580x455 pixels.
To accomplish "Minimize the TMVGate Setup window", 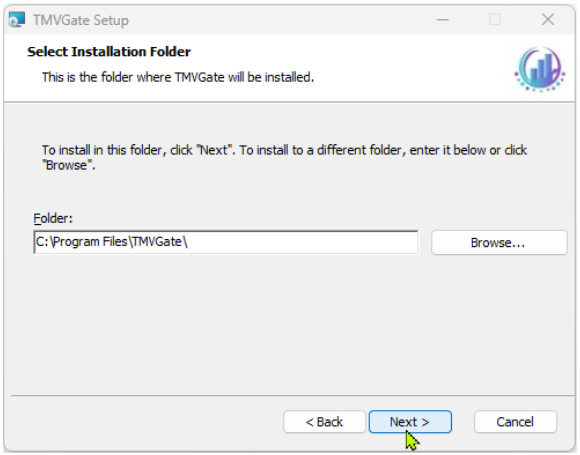I will click(x=443, y=20).
